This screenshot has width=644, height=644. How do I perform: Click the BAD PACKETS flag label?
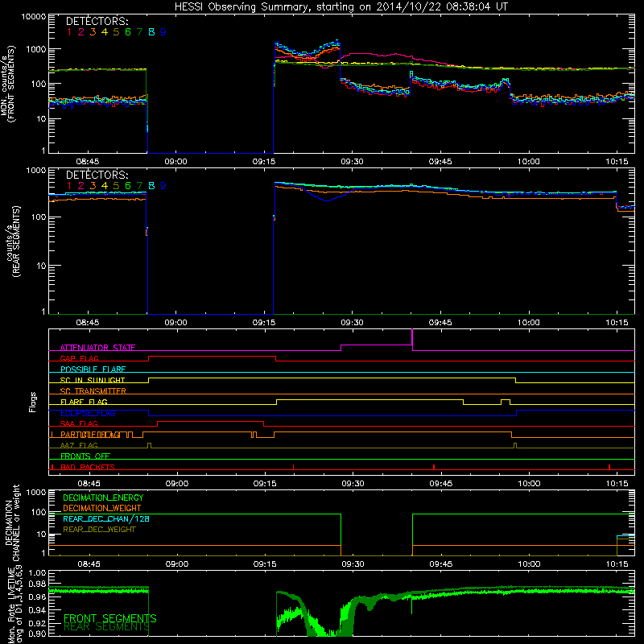coord(88,467)
